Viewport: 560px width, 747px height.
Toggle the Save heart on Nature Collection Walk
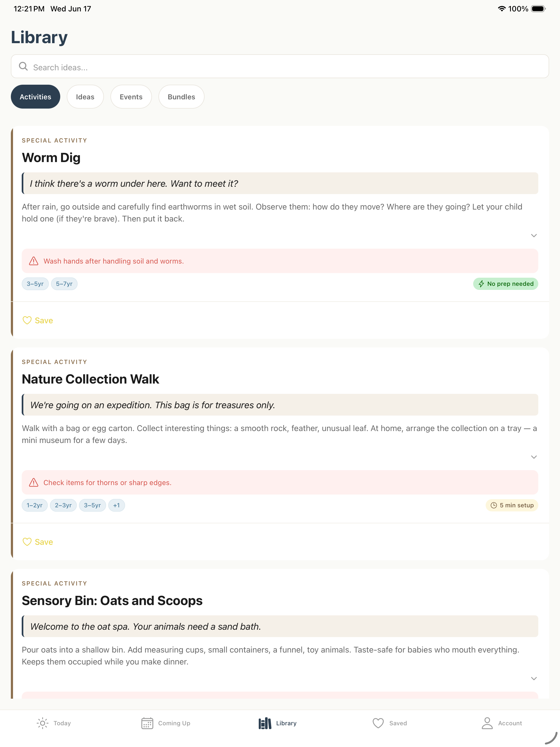pos(27,542)
